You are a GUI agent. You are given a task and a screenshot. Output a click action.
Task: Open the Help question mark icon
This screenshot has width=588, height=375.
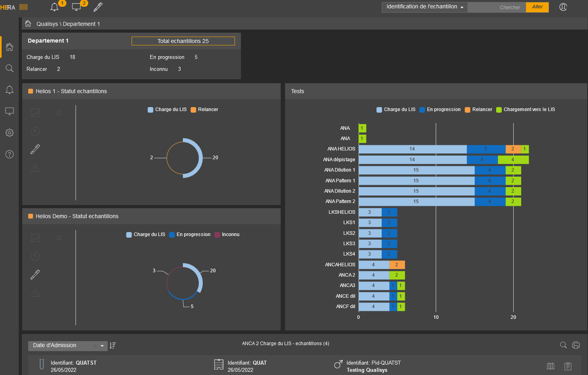tap(10, 154)
